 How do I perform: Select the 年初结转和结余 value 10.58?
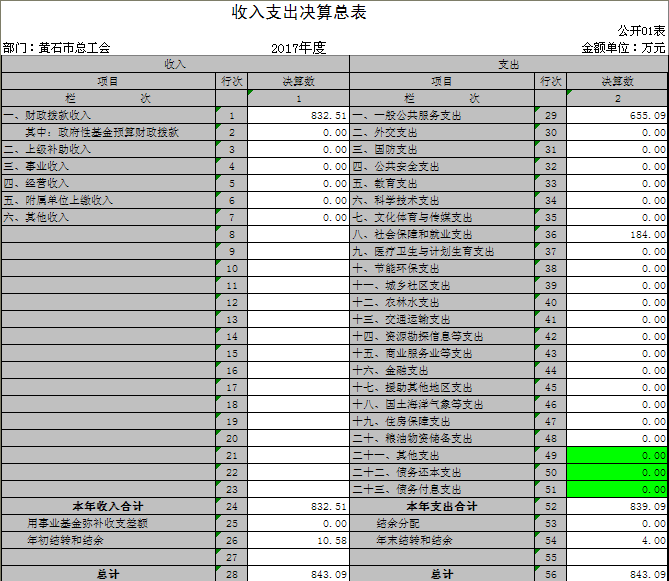point(298,541)
